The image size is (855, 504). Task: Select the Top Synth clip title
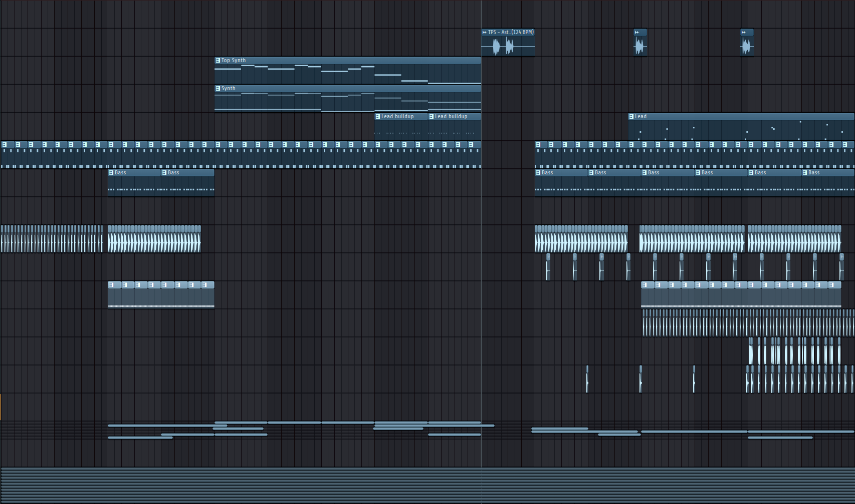coord(234,60)
